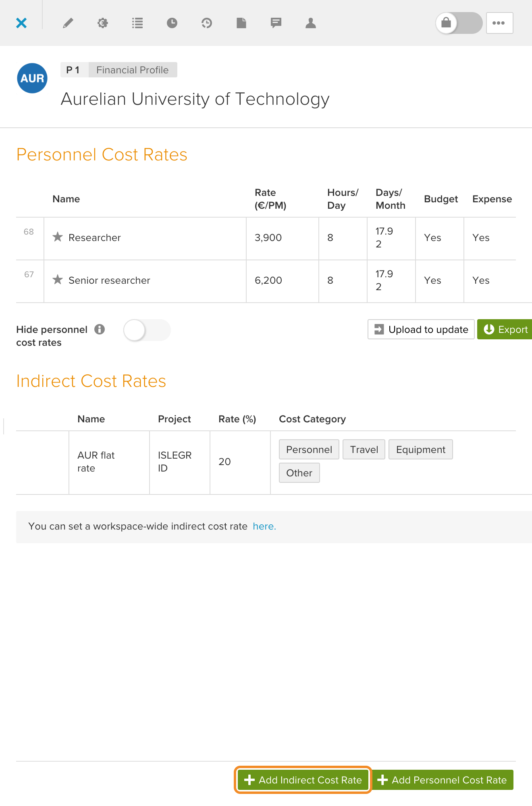
Task: Click the Personnel cost category tag
Action: 309,449
